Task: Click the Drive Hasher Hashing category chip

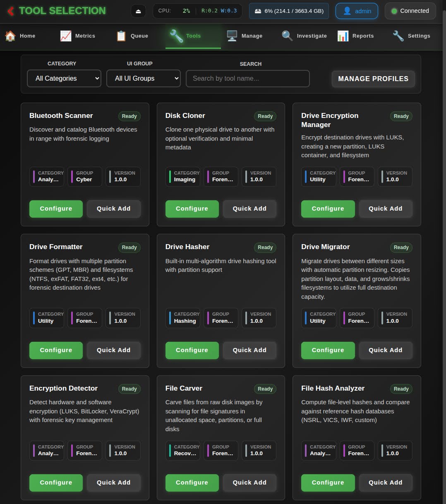Action: [x=183, y=318]
